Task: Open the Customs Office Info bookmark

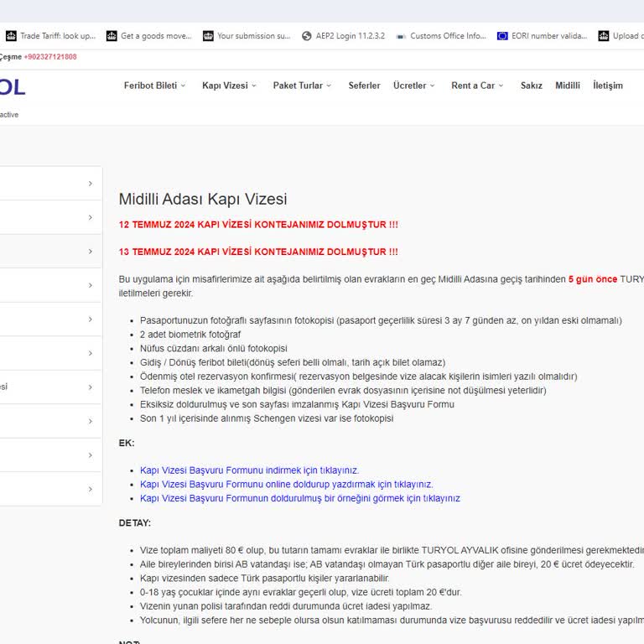Action: 440,36
